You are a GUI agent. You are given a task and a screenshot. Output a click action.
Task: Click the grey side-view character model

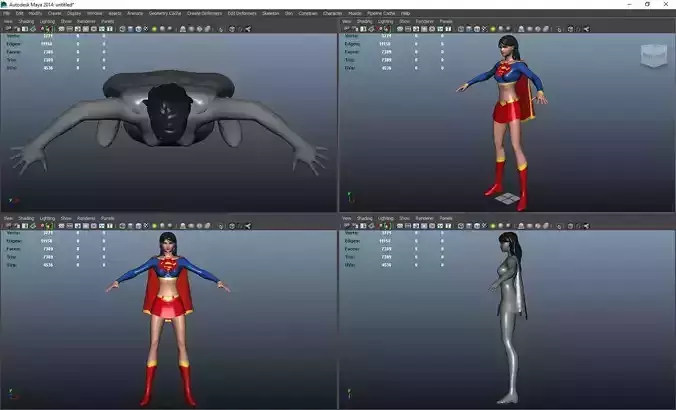coord(509,319)
